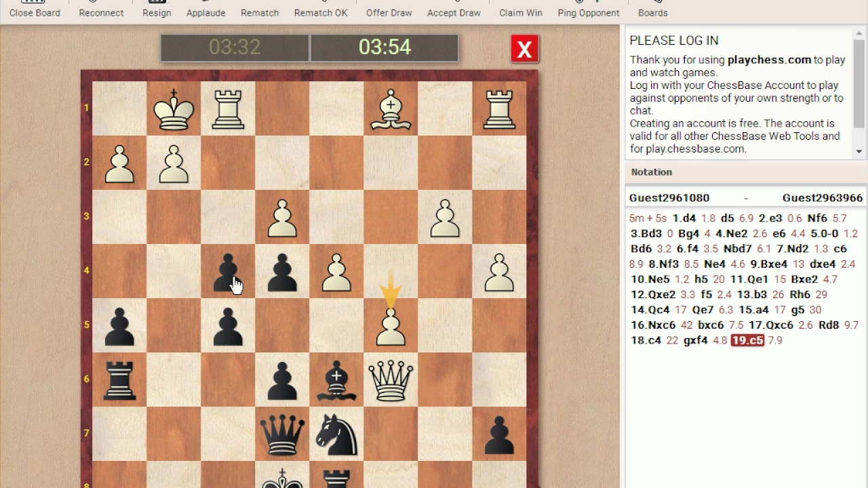Screen dimensions: 868x488
Task: Jump to move 8.Nf3 in notation
Action: 665,264
